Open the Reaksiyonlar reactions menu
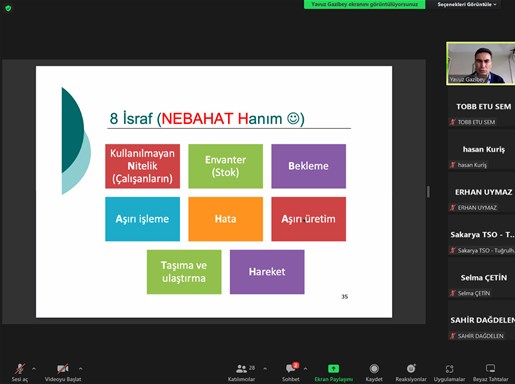Viewport: 515px width, 384px height. click(411, 372)
